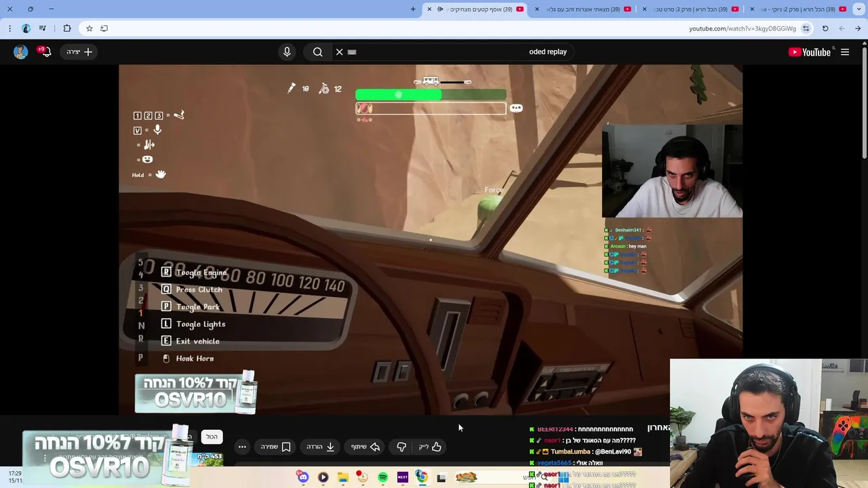Select the 'הכל' filter chip
Viewport: 868px width, 488px height.
(x=212, y=437)
